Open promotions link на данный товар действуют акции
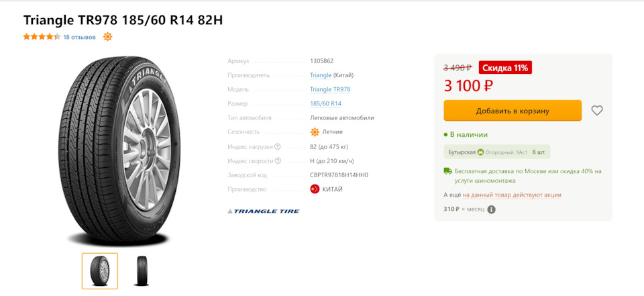Image resolution: width=644 pixels, height=296 pixels. (x=512, y=195)
